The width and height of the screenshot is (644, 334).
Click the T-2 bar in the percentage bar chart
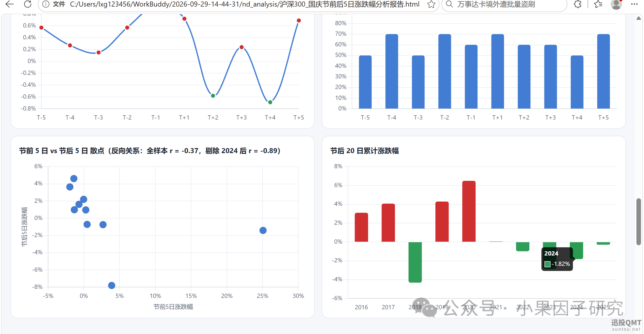pyautogui.click(x=445, y=71)
